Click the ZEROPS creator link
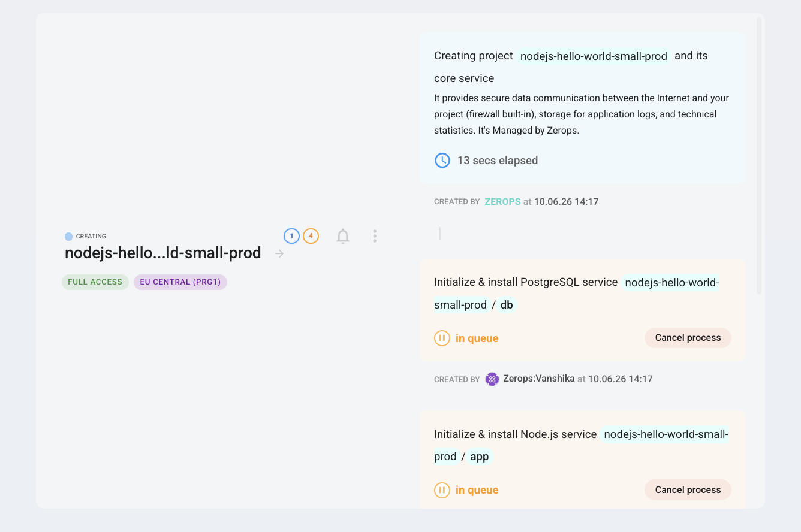 502,202
